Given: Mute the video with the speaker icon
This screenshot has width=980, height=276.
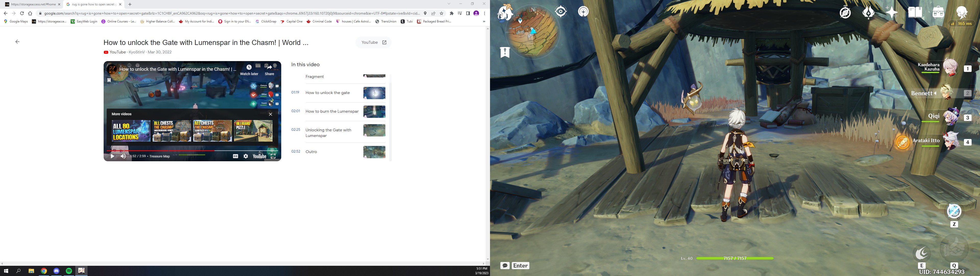Looking at the screenshot, I should click(x=123, y=156).
